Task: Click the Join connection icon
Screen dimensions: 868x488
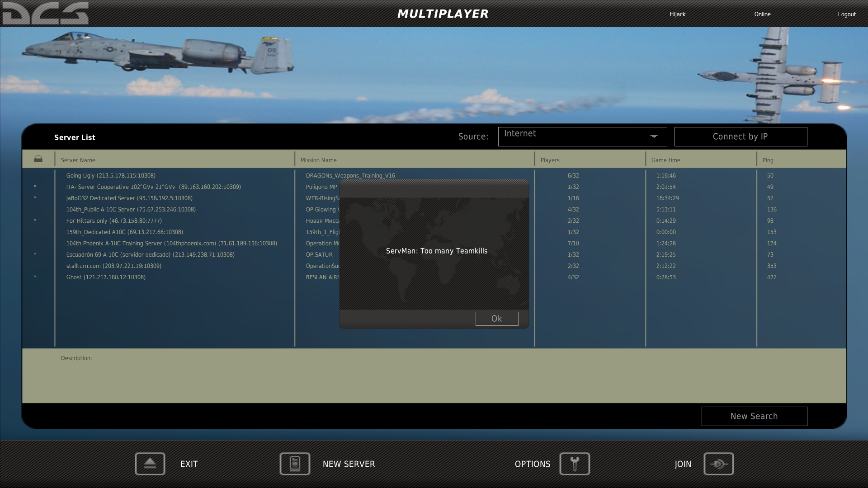Action: [x=718, y=464]
